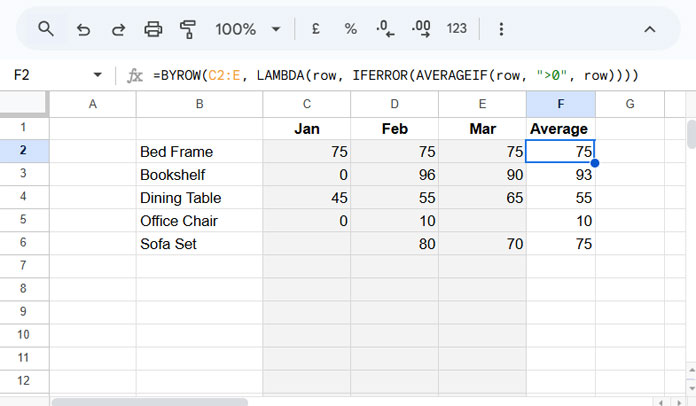Open the 100% zoom dropdown

point(248,29)
